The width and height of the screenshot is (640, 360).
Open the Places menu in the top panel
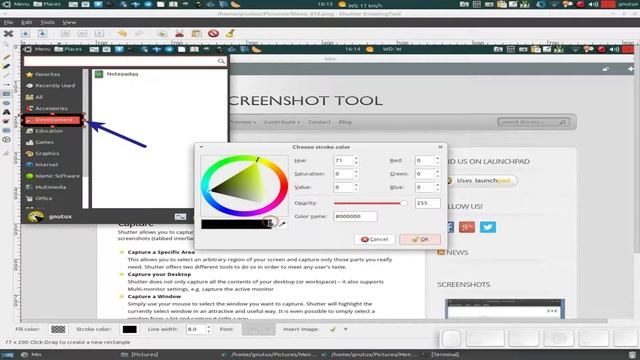pyautogui.click(x=47, y=4)
